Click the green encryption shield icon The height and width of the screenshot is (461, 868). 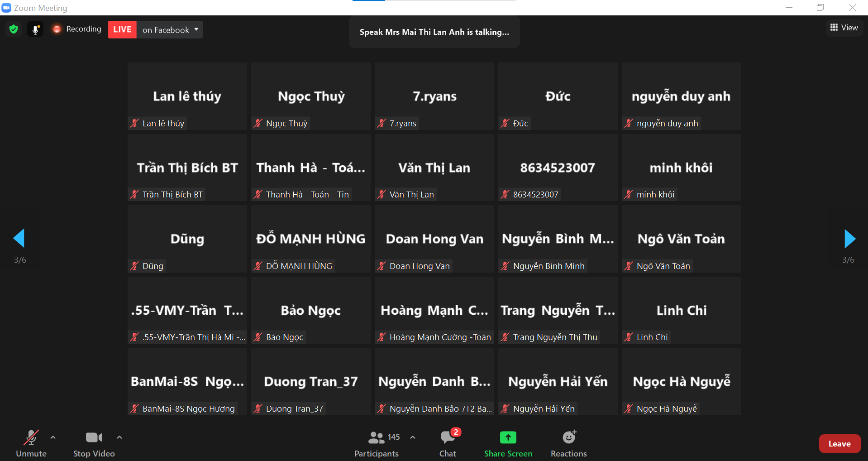click(14, 29)
